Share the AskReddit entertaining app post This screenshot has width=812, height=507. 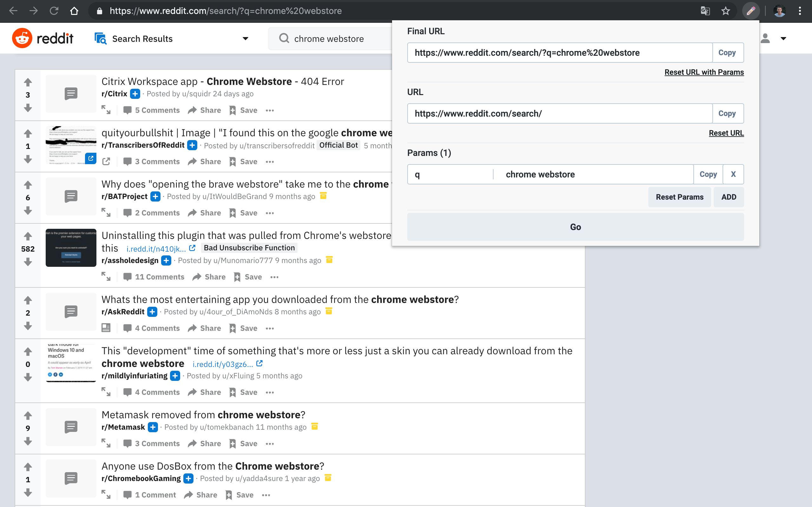[x=204, y=328]
